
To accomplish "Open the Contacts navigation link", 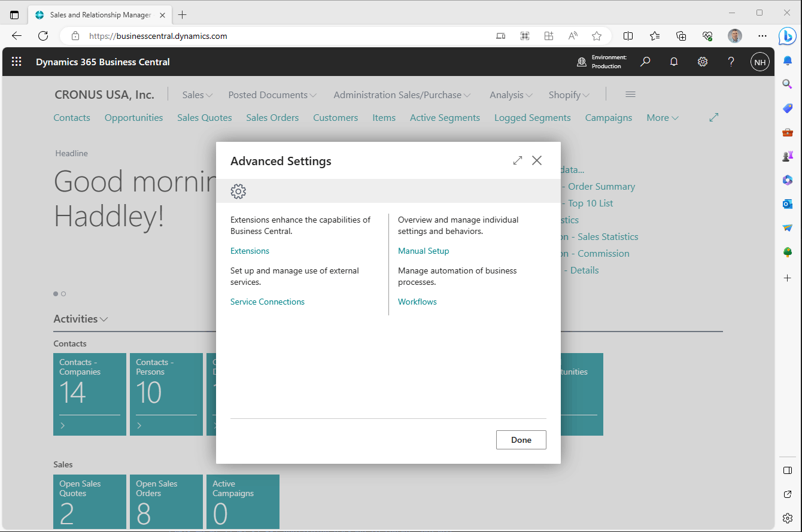I will point(72,118).
